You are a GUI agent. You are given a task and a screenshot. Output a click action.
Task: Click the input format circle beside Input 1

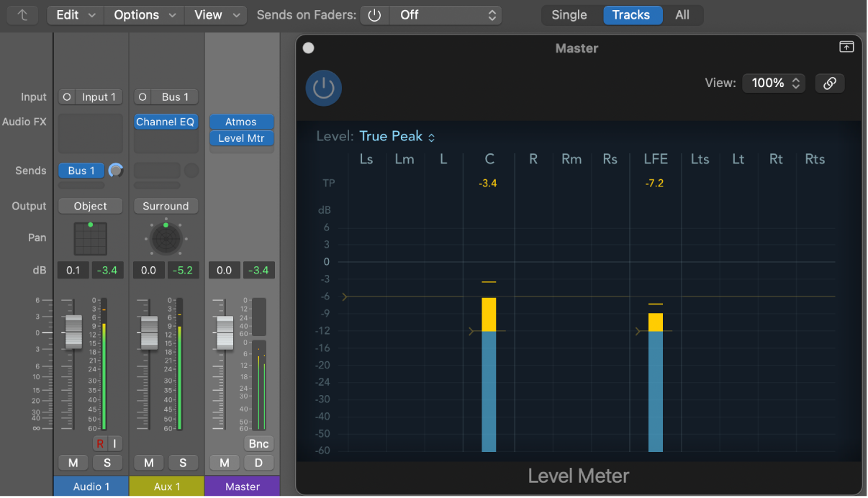(66, 97)
